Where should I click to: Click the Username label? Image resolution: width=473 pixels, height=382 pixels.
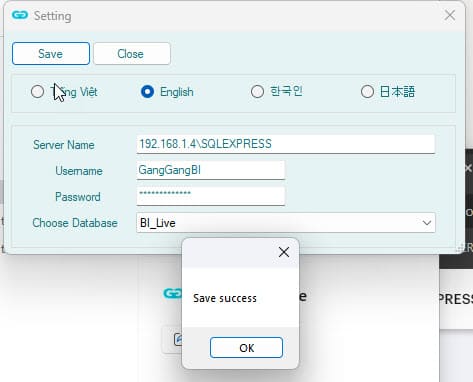click(79, 171)
